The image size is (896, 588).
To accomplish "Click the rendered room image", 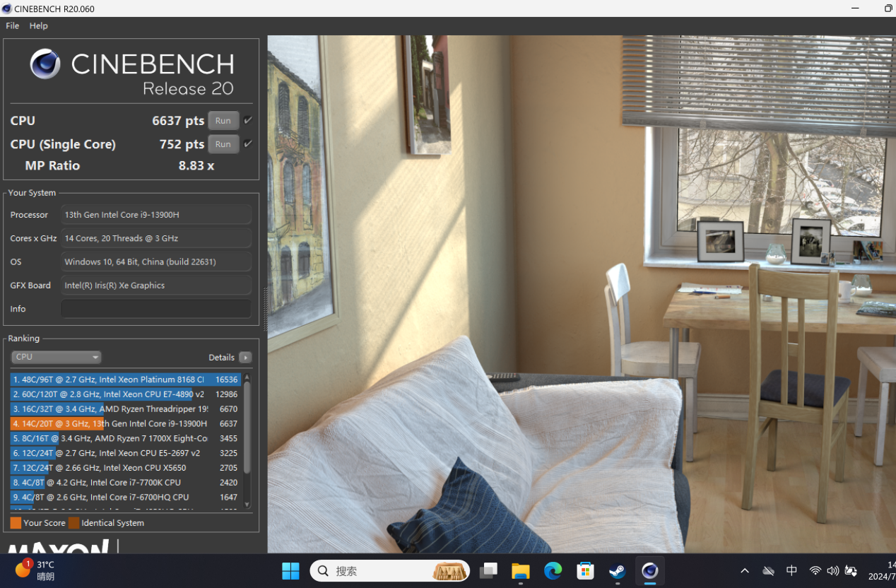I will click(582, 294).
